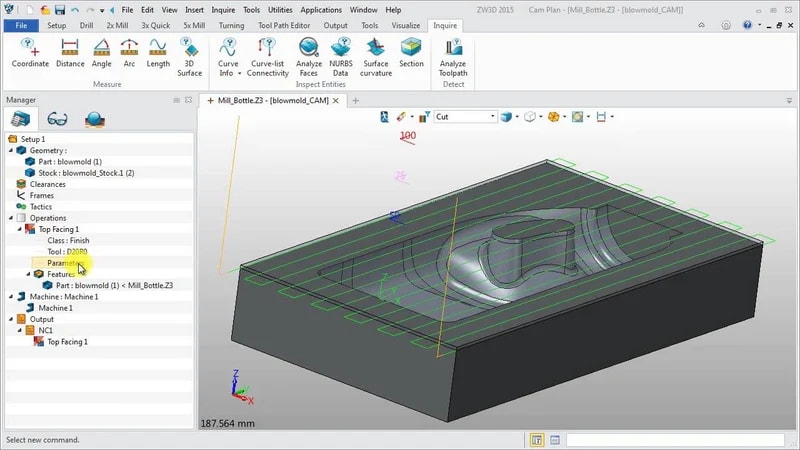
Task: Click the orange mesh display icon
Action: point(553,117)
